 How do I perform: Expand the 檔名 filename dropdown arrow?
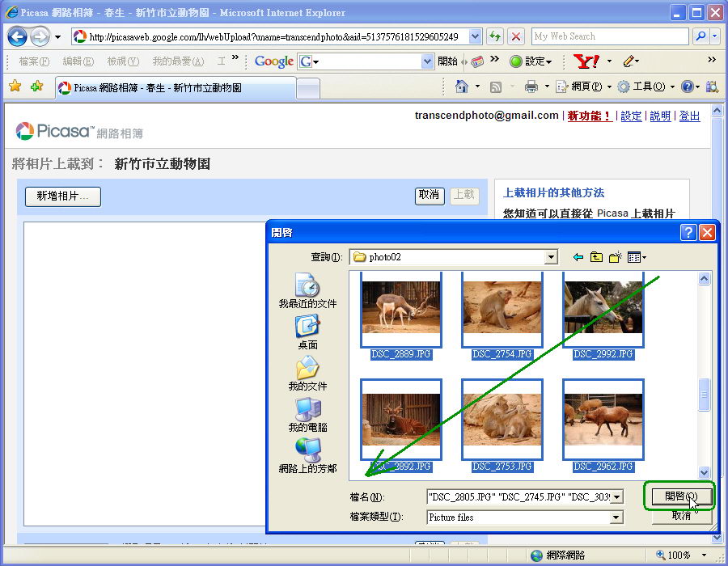[616, 497]
